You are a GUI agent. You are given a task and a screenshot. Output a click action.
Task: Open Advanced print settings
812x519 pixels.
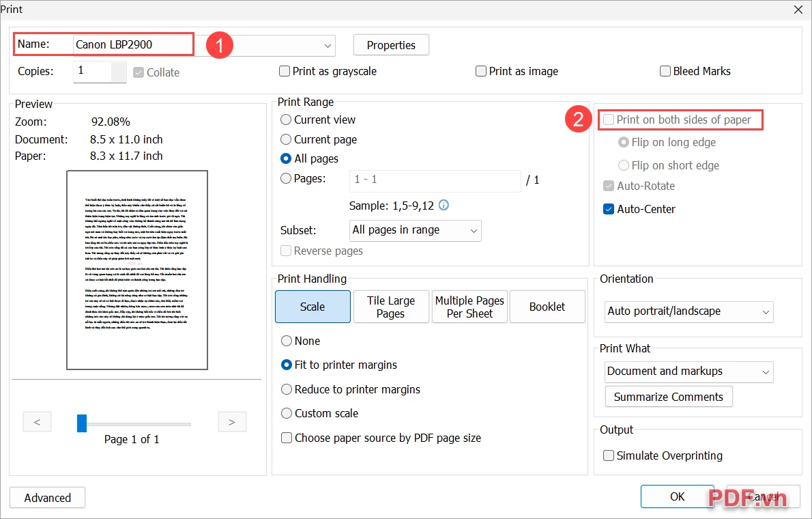click(48, 498)
